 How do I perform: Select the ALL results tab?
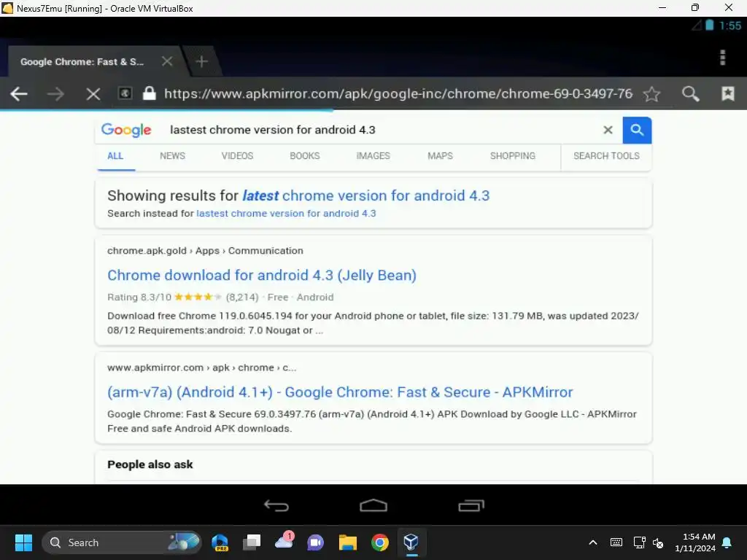point(115,156)
